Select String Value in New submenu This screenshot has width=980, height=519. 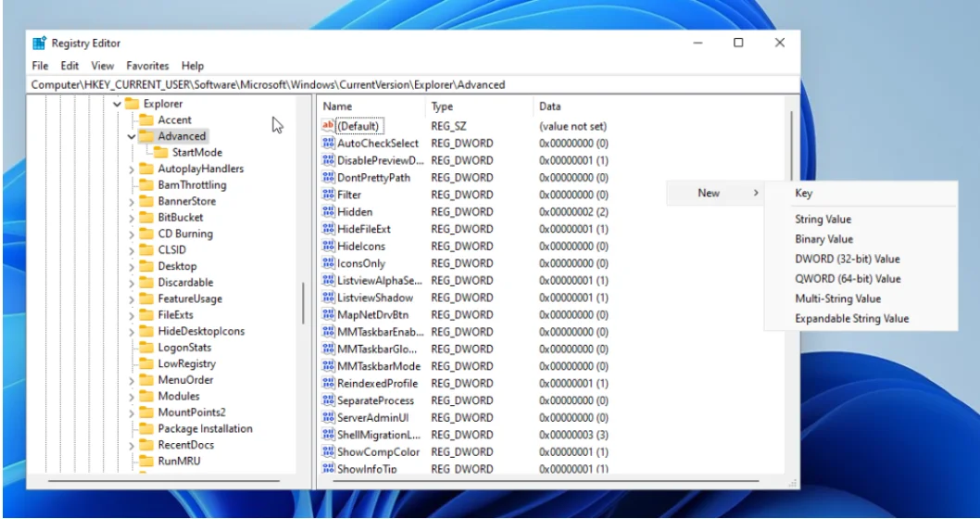click(823, 220)
